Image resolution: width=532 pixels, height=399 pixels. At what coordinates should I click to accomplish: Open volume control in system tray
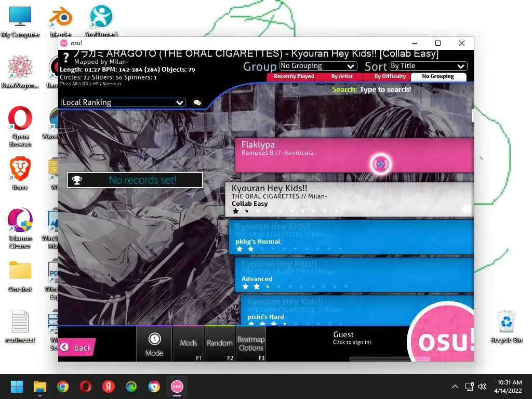click(x=482, y=387)
